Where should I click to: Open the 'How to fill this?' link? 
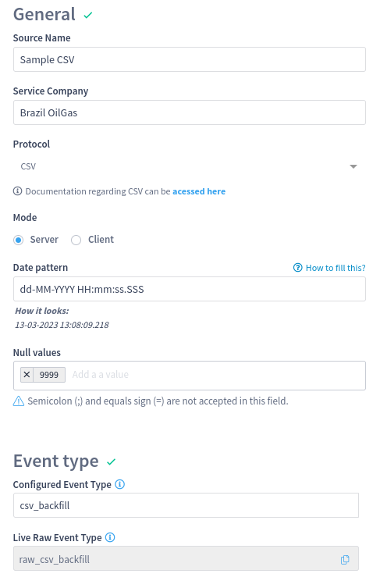[x=336, y=268]
